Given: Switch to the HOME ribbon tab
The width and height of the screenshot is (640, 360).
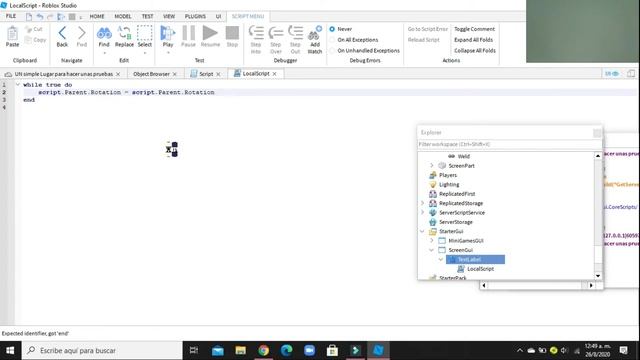Looking at the screenshot, I should click(97, 16).
